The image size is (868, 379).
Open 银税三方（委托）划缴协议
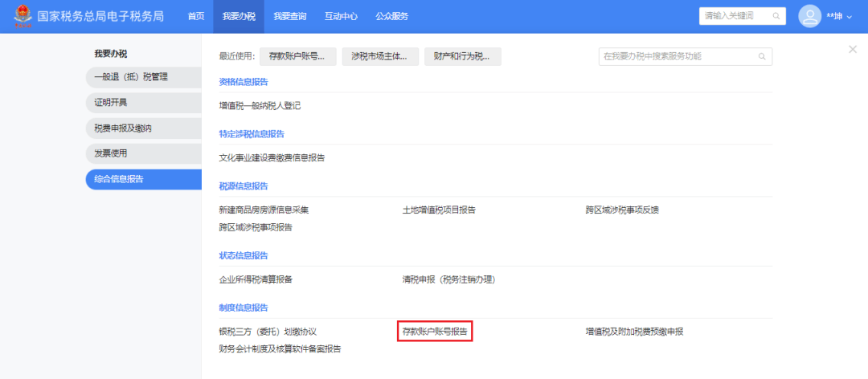point(268,332)
